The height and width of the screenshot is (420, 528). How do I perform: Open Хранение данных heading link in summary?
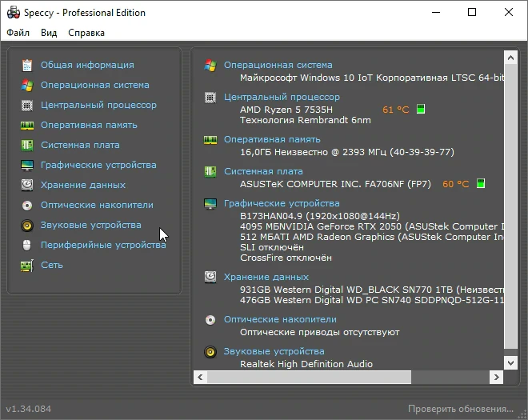click(x=266, y=277)
